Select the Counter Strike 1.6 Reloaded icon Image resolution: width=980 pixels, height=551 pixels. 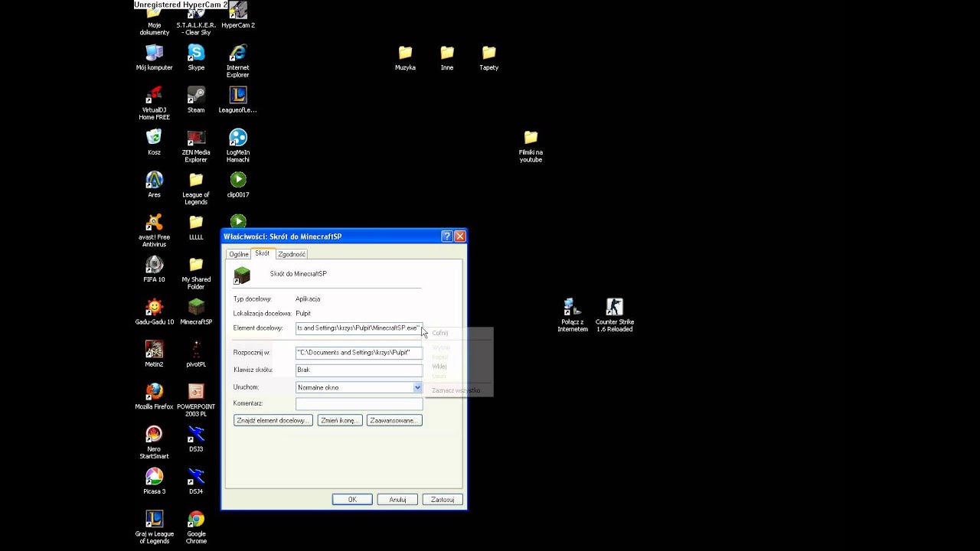tap(615, 315)
